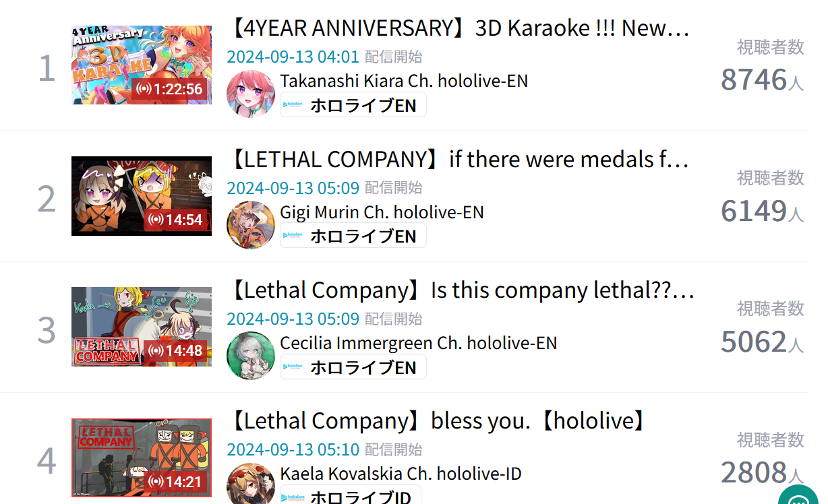Click ホロライブEN tag under Takanashi Kiara

tap(353, 105)
